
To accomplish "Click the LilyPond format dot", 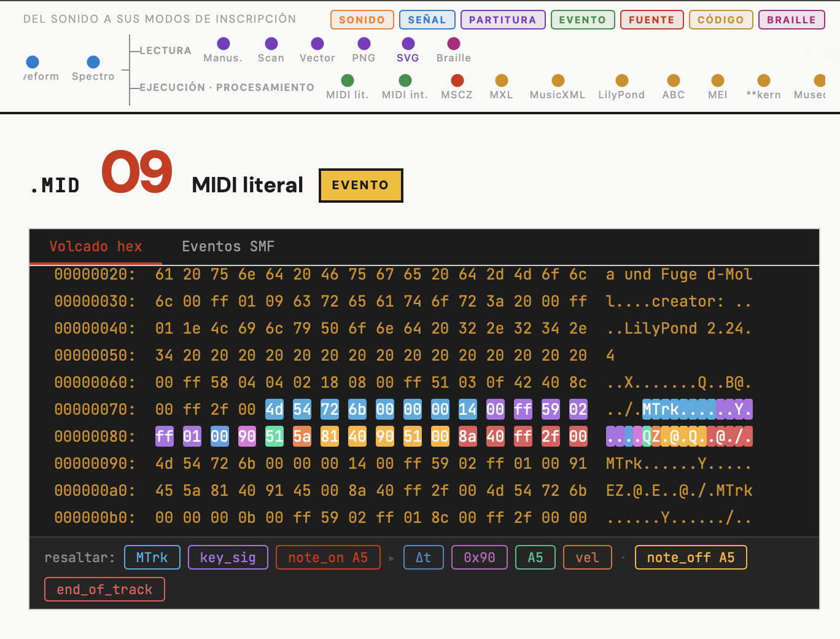I will point(622,80).
